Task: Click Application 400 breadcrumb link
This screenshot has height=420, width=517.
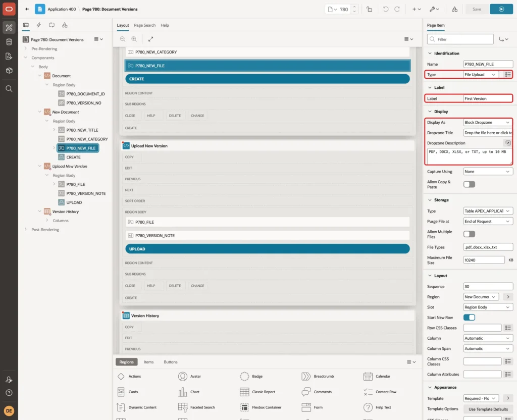Action: 62,9
